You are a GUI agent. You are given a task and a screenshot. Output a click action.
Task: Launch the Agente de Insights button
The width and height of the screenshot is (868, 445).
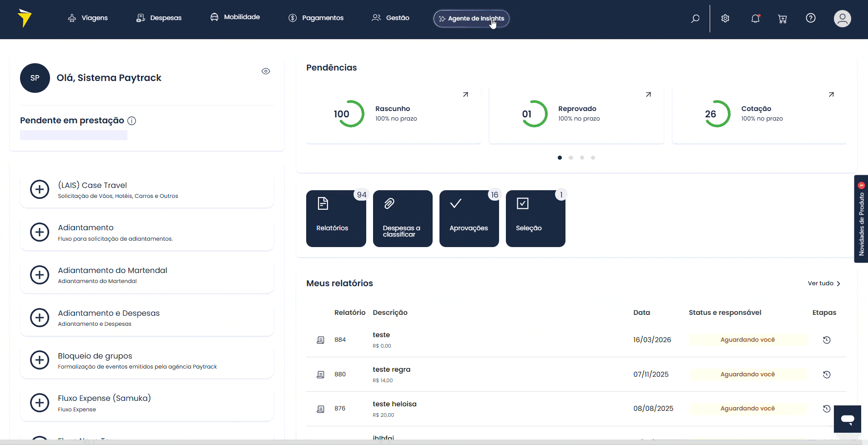pos(471,19)
